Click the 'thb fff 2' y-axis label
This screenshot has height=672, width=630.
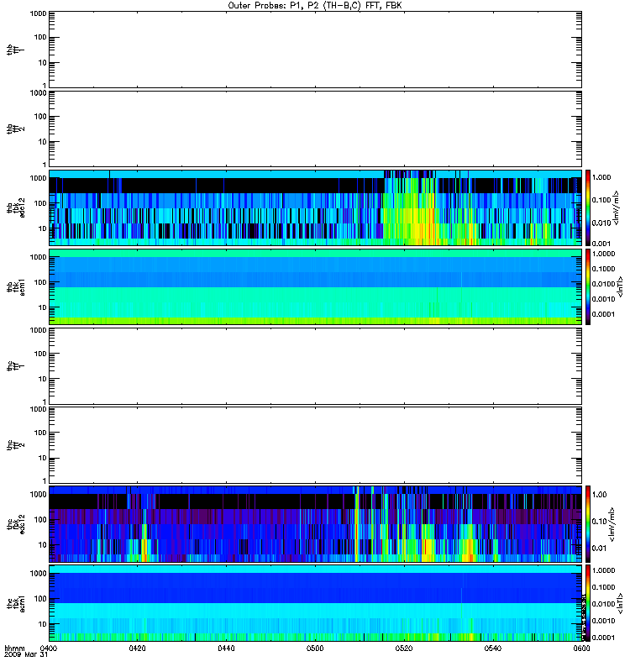[x=16, y=129]
